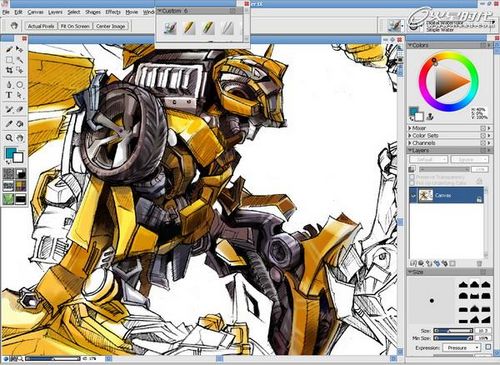Open the brush category selector dropdown
500x365 pixels.
pos(396,25)
